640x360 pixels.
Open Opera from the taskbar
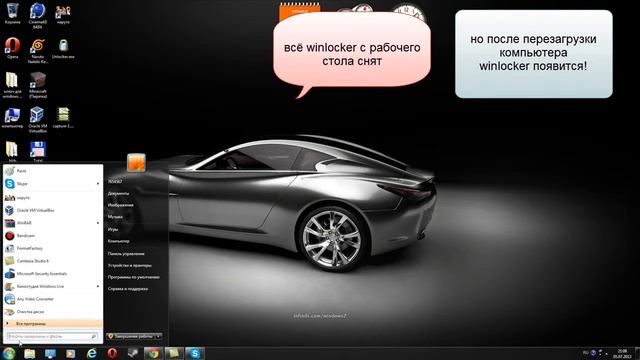pyautogui.click(x=112, y=353)
